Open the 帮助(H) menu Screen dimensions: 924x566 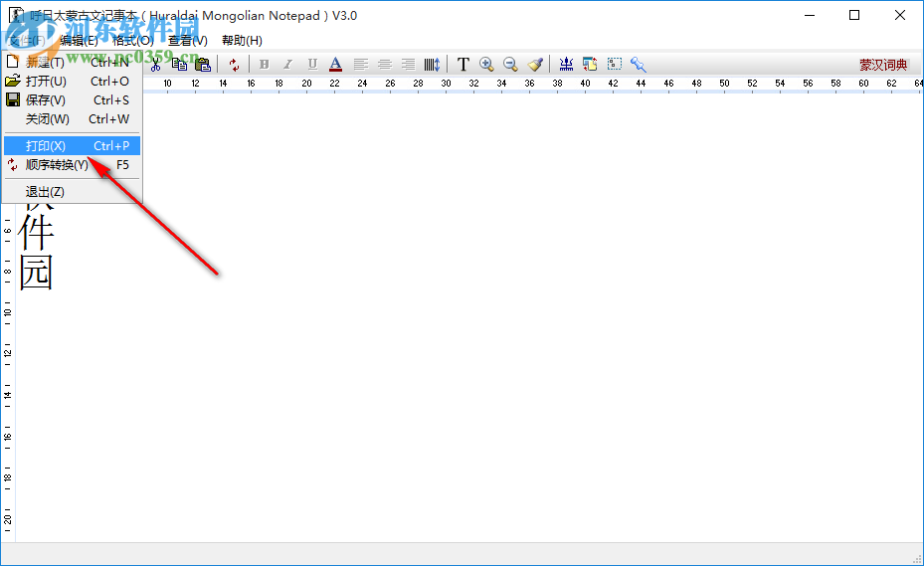click(243, 40)
